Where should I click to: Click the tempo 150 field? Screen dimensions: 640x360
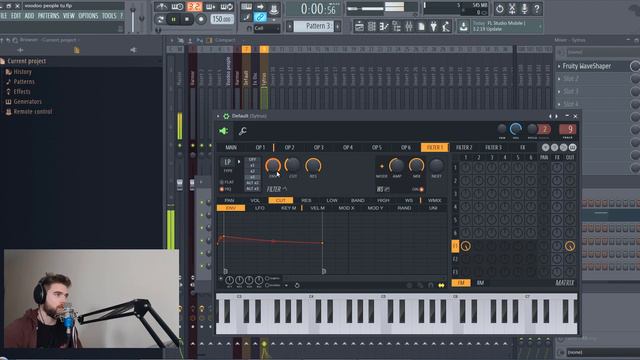(222, 19)
